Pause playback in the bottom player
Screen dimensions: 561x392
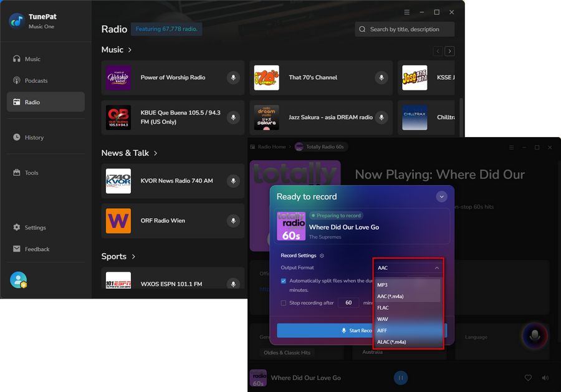401,378
